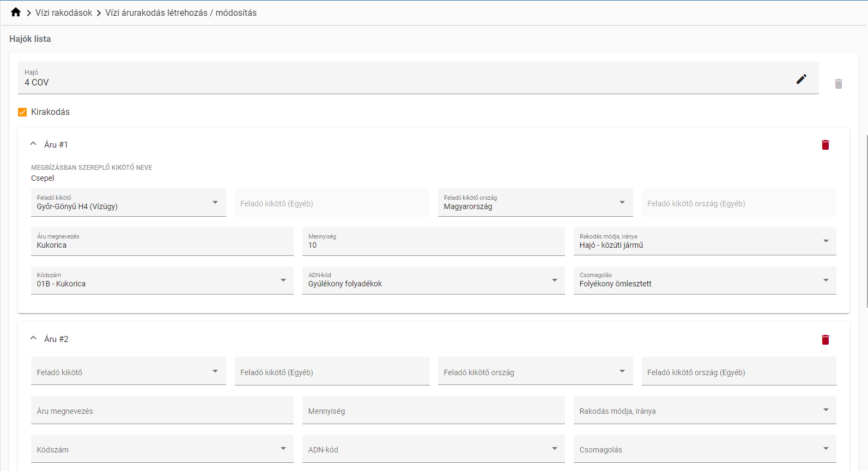Delete Áru #2 with red trash icon
Image resolution: width=868 pixels, height=471 pixels.
(825, 340)
